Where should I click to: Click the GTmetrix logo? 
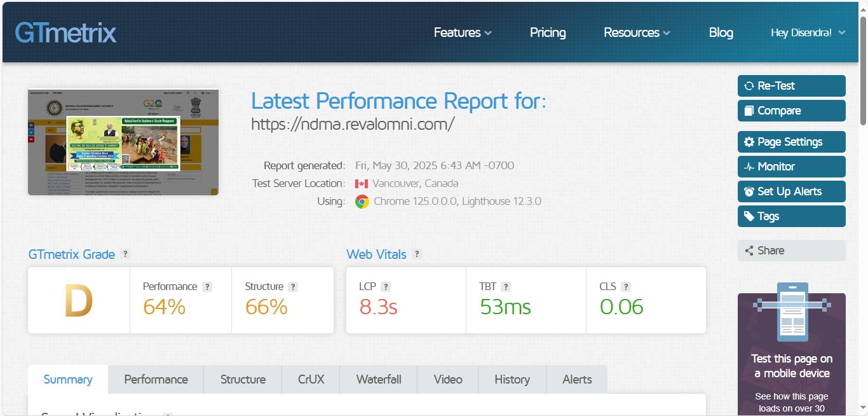(x=66, y=32)
